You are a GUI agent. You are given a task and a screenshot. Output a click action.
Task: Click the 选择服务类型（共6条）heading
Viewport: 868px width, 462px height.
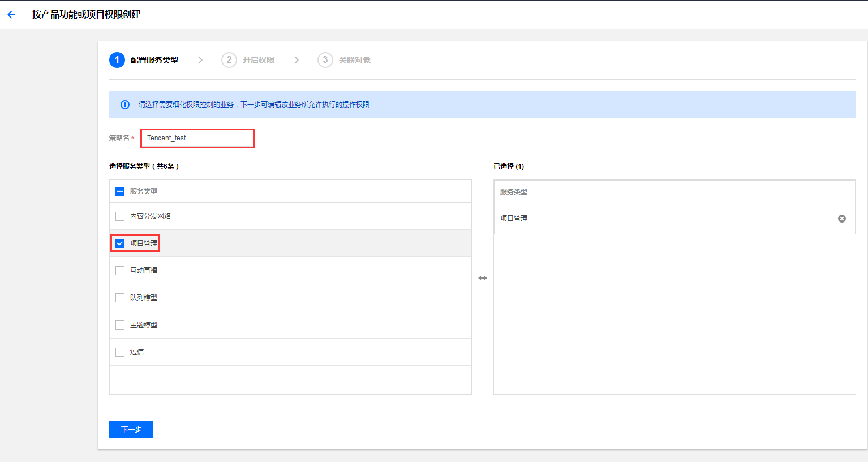[144, 166]
